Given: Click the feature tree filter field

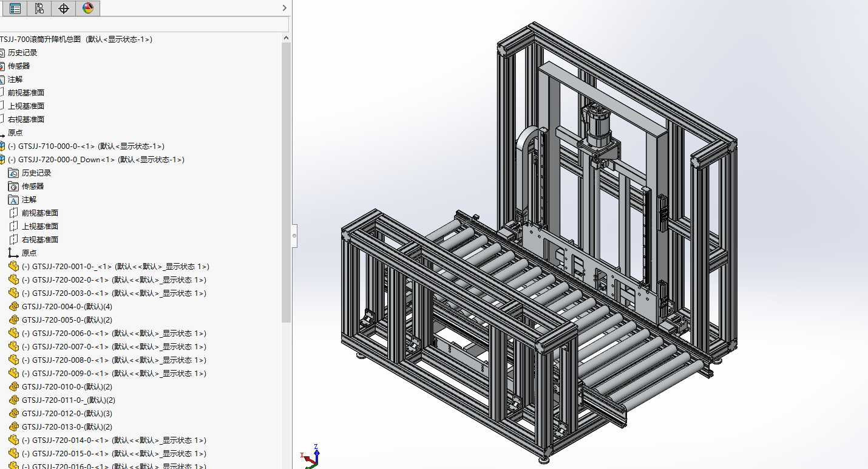Looking at the screenshot, I should (144, 24).
